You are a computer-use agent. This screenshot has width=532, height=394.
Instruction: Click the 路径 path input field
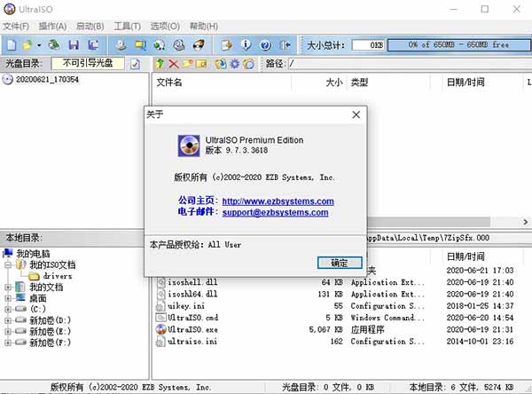(410, 64)
